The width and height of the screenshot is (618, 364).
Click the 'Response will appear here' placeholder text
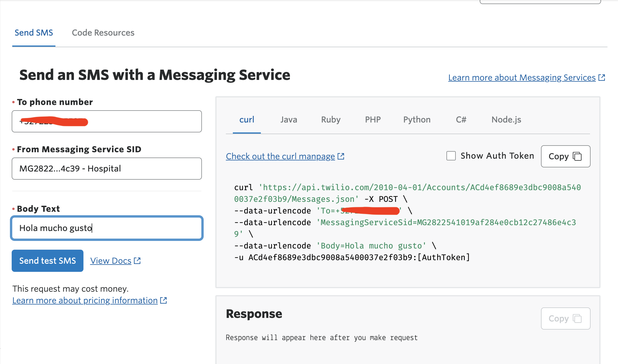[x=322, y=338]
